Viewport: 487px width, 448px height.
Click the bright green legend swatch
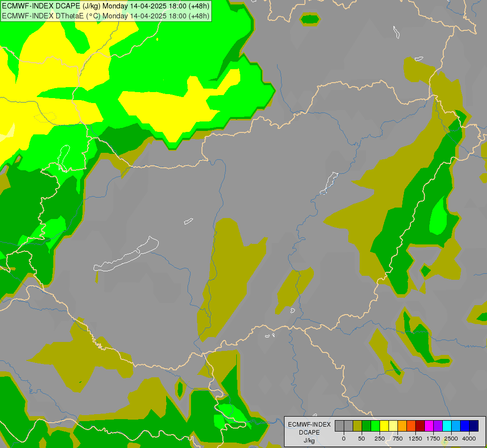click(375, 426)
